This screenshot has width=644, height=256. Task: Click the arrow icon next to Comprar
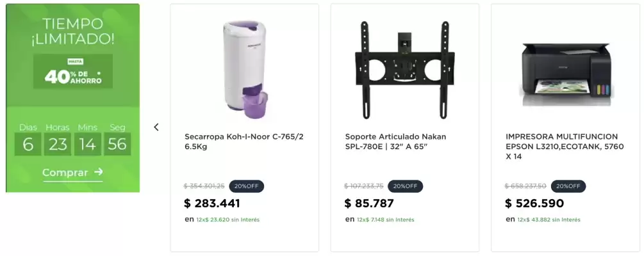point(98,172)
